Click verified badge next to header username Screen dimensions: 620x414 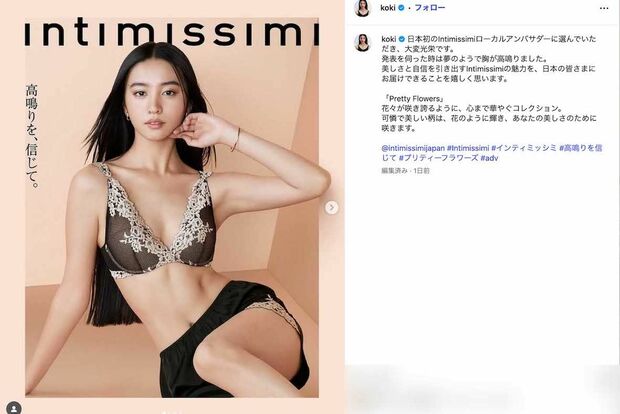pos(401,8)
